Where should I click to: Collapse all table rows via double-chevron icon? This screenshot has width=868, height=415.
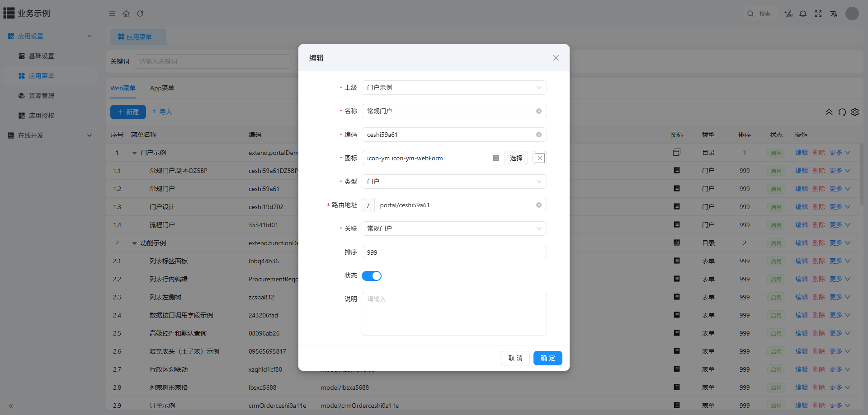click(x=829, y=112)
